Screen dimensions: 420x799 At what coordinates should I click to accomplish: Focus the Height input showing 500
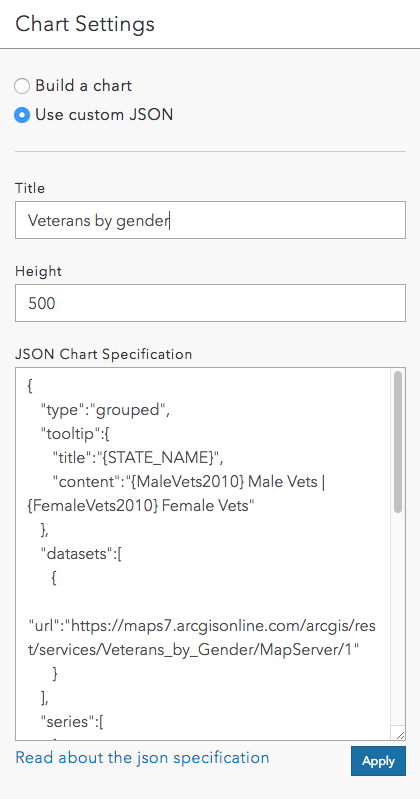click(211, 303)
